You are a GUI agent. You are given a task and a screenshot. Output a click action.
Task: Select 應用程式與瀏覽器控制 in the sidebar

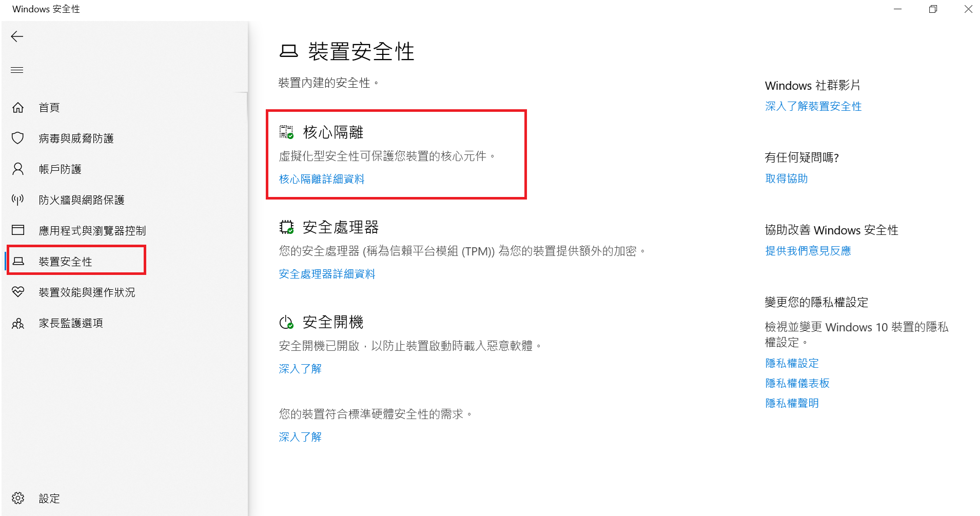92,230
